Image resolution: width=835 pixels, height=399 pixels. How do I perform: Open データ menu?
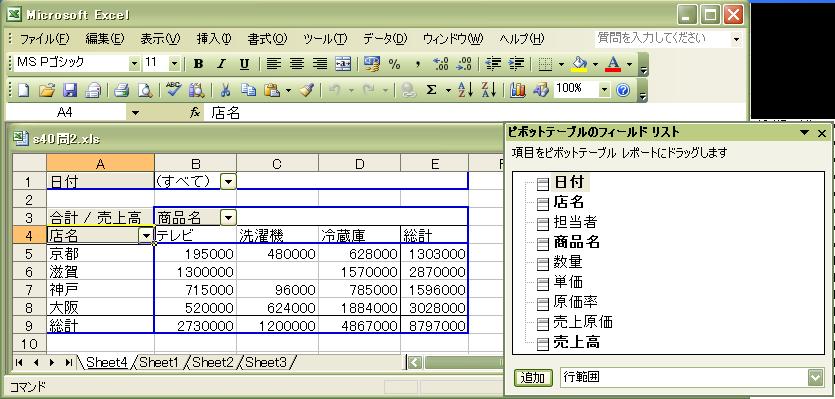click(x=385, y=39)
